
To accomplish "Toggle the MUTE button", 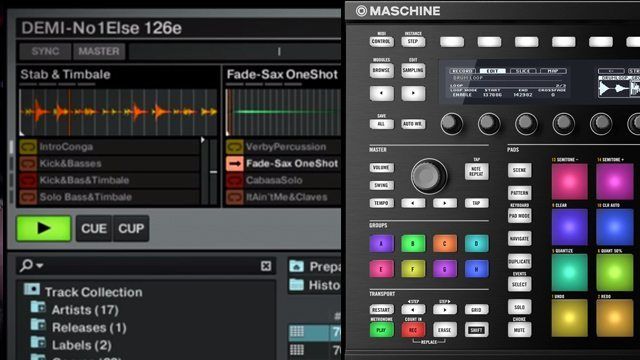I will coord(520,330).
